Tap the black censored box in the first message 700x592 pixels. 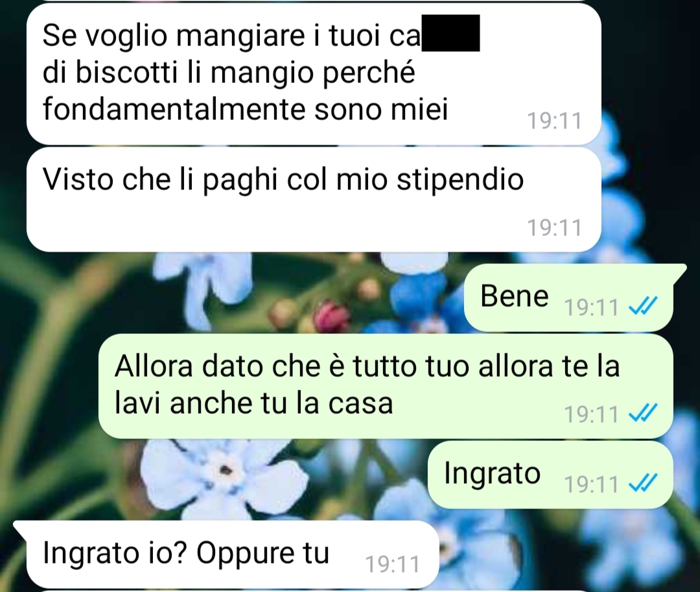tap(450, 32)
